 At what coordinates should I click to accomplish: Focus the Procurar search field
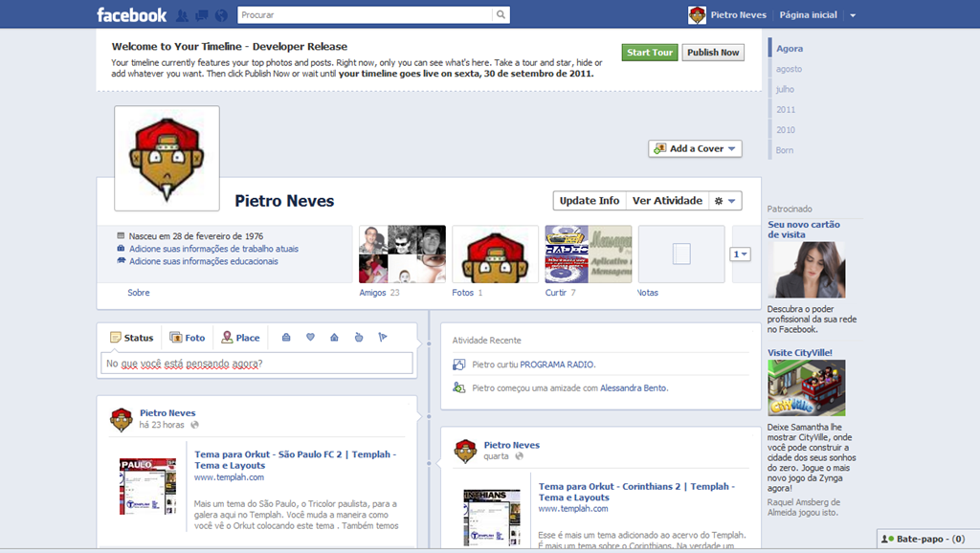point(365,15)
